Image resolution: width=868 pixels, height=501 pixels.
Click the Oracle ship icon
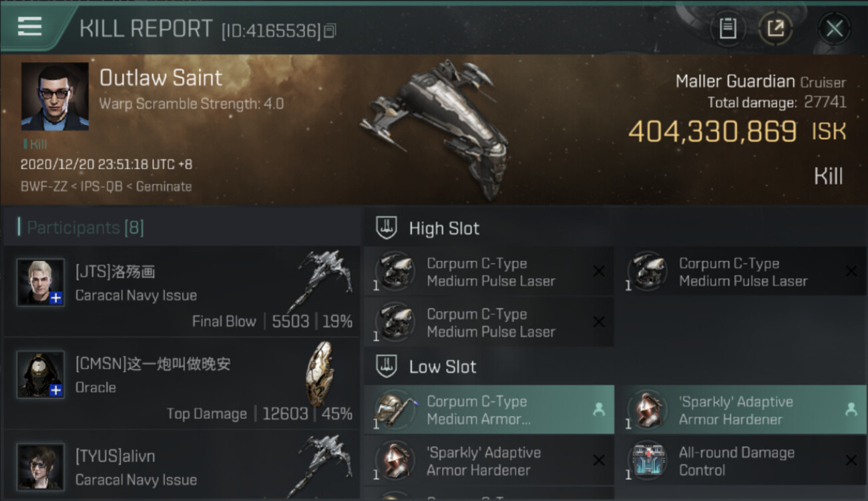(319, 375)
